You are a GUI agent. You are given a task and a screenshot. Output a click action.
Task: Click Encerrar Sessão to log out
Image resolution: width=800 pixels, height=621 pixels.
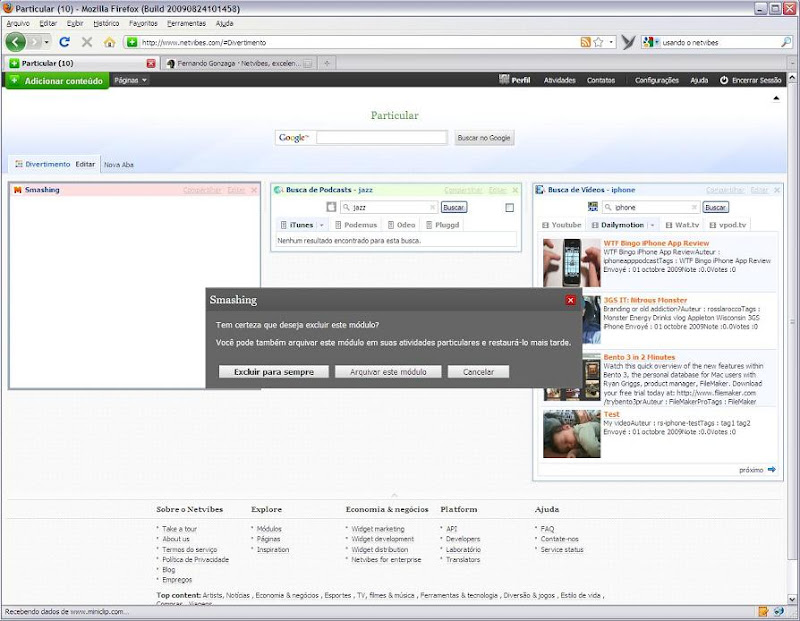coord(751,80)
